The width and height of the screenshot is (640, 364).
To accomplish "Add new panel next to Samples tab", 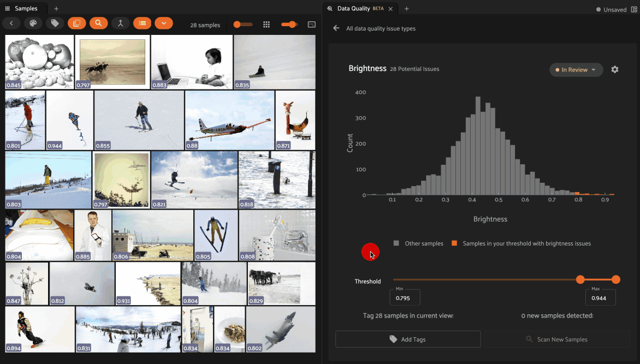I will coord(56,9).
